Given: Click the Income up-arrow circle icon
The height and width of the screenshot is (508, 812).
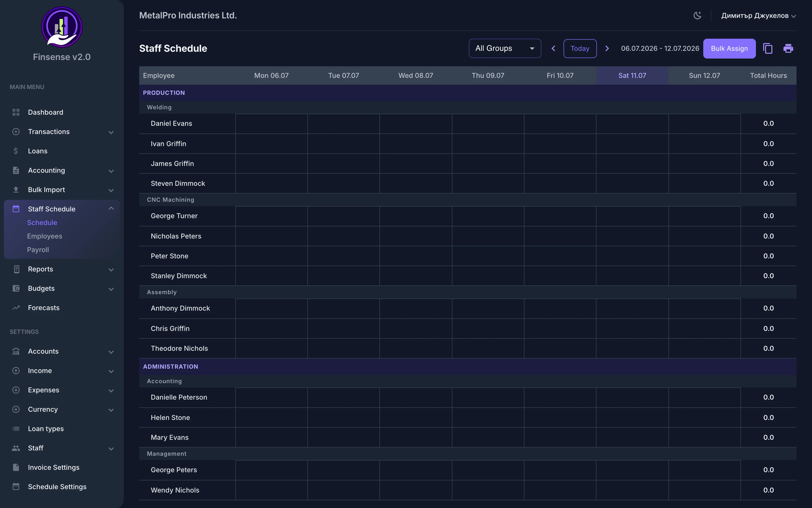Looking at the screenshot, I should pyautogui.click(x=16, y=371).
